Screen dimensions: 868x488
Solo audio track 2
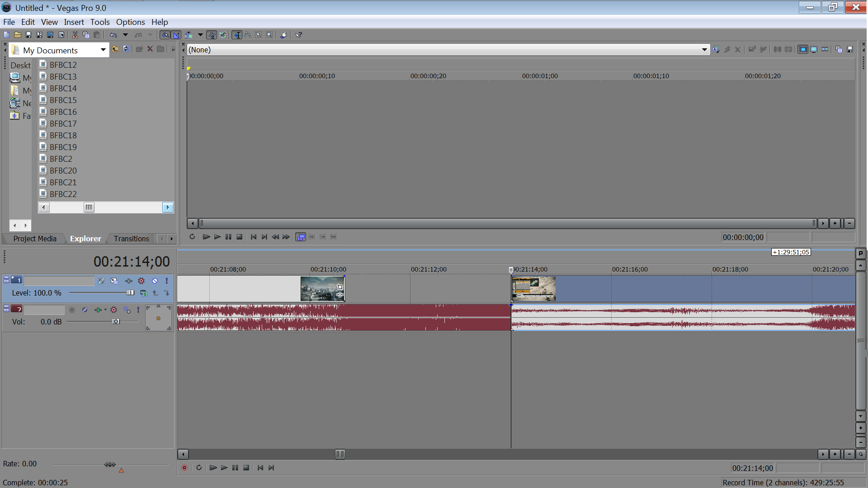tap(138, 310)
